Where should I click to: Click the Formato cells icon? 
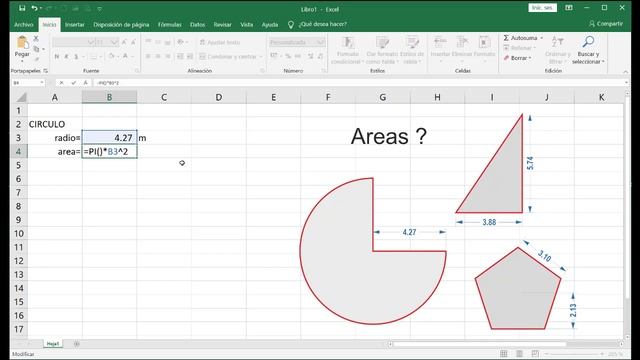click(484, 42)
